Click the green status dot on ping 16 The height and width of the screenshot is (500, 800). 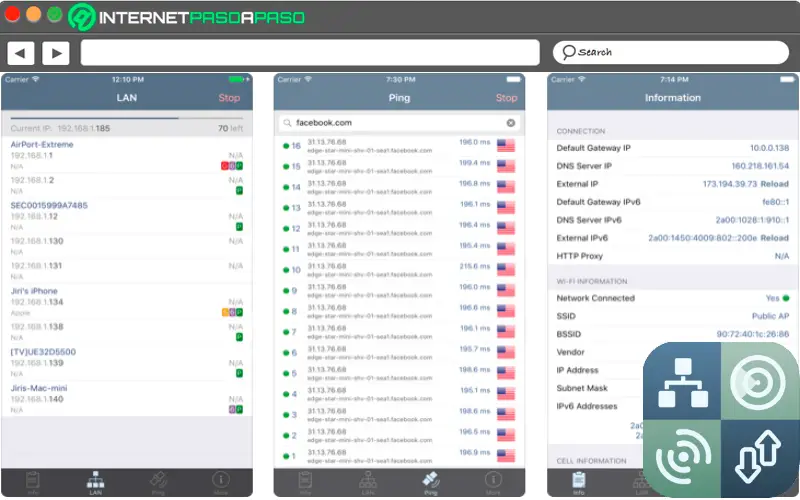(x=286, y=146)
